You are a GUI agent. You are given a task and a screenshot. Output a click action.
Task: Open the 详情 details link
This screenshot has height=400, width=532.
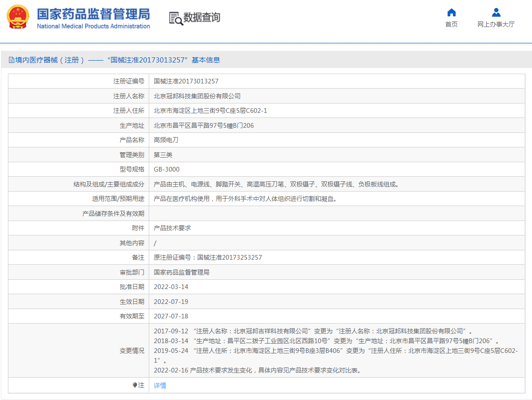pyautogui.click(x=160, y=386)
